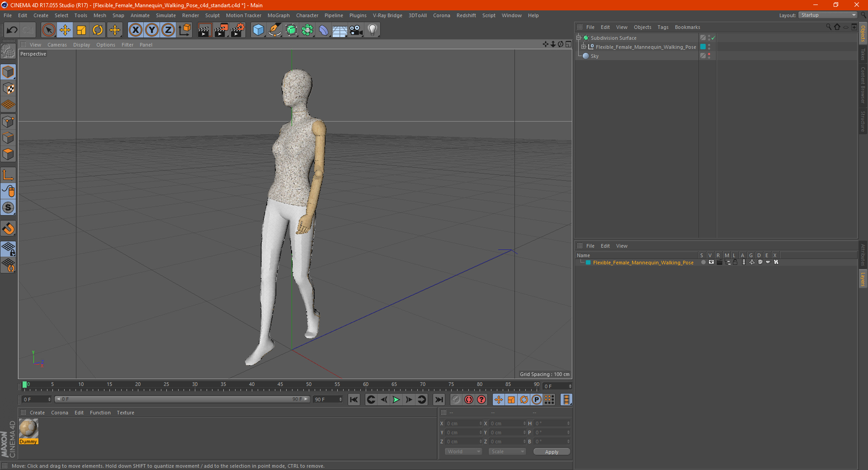
Task: Go to end of animation
Action: (439, 399)
